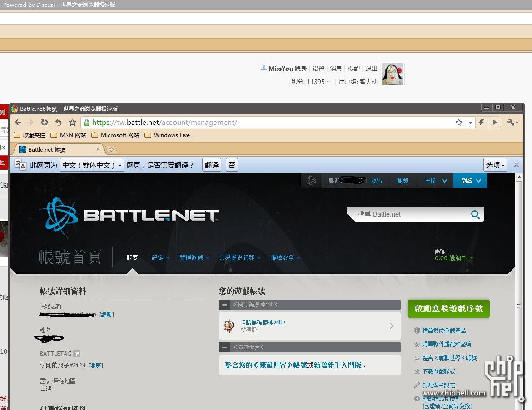Click MissYou username in forum window
532x410 pixels.
coord(281,69)
